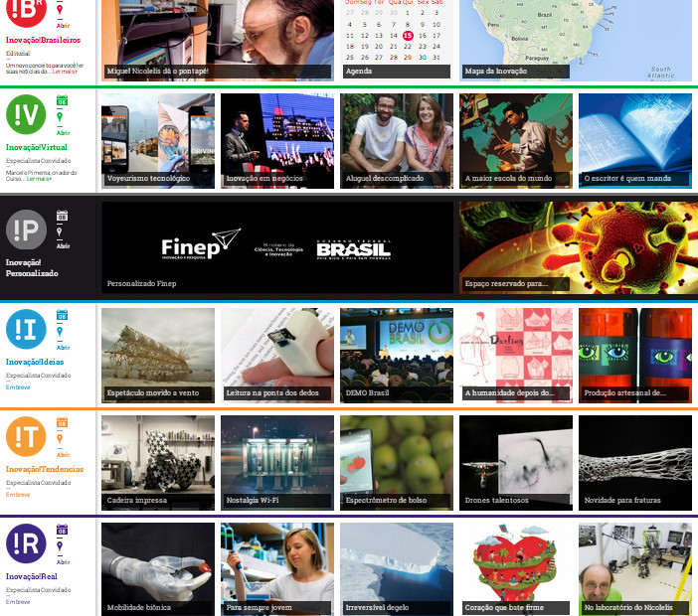Click the red map pin in Inovação!Brasileiros
The height and width of the screenshot is (616, 698).
tap(60, 10)
